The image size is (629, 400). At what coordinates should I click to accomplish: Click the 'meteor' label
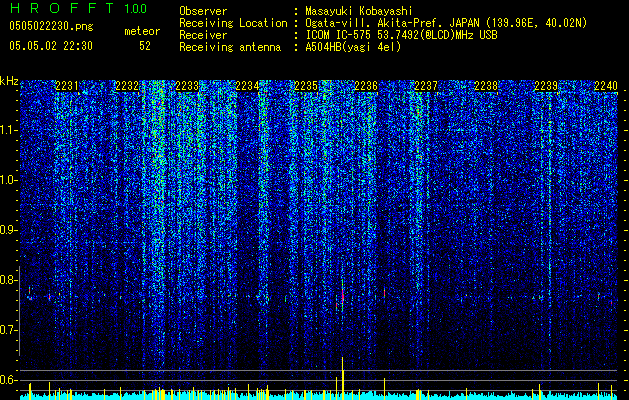click(142, 31)
